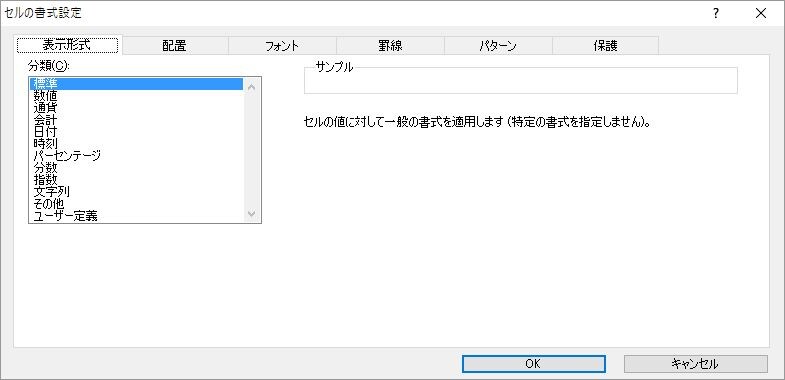
Task: Click the キャンセル button
Action: pyautogui.click(x=695, y=364)
